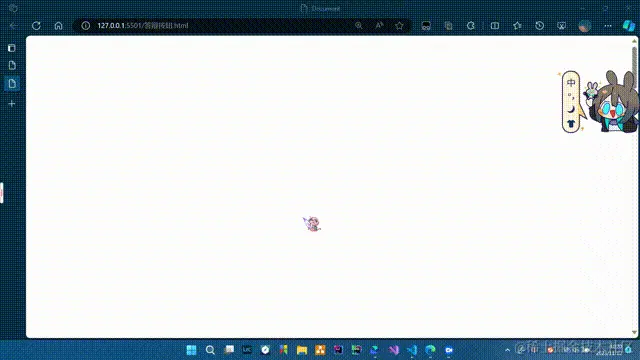Reload the page with the refresh icon

click(x=36, y=26)
